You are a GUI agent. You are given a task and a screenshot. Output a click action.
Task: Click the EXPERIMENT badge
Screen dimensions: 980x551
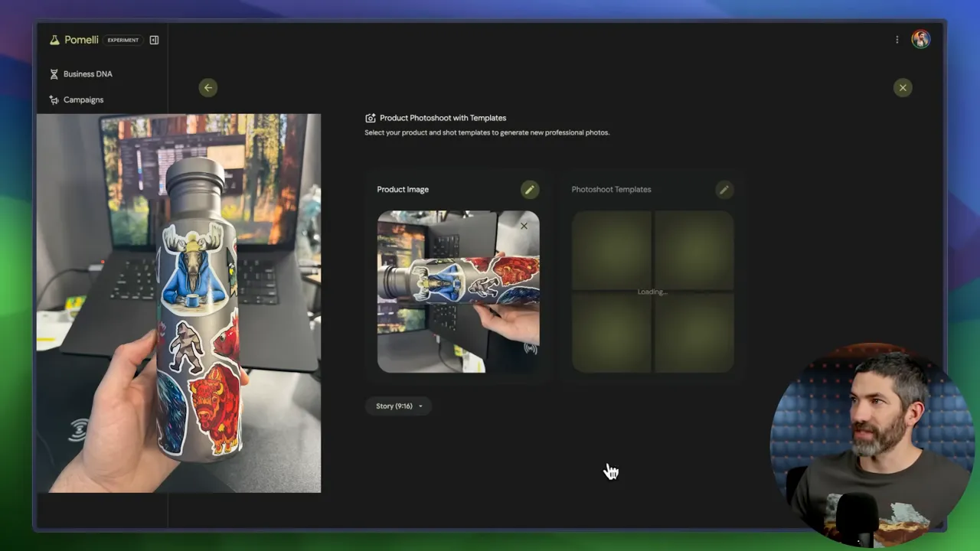click(123, 40)
